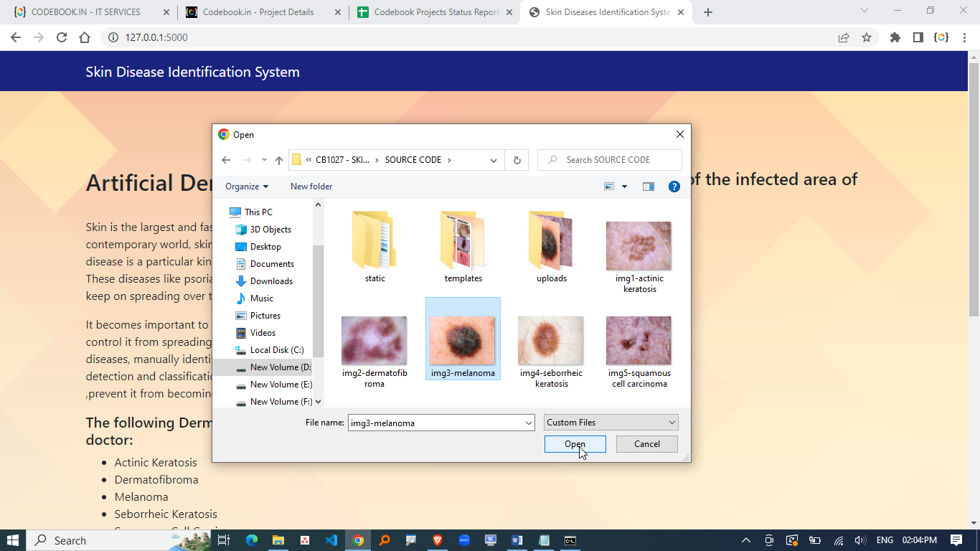Open the Chrome Extensions puzzle icon
Screen dimensions: 980x551
[x=895, y=37]
